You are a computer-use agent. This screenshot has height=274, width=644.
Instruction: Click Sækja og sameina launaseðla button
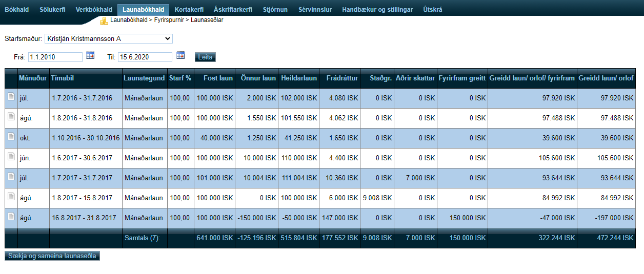pyautogui.click(x=52, y=256)
